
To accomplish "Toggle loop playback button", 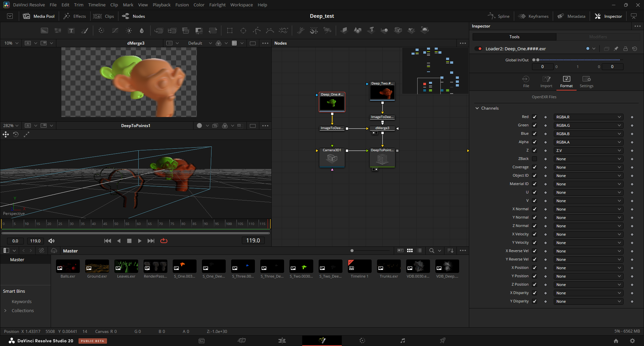I will [164, 241].
